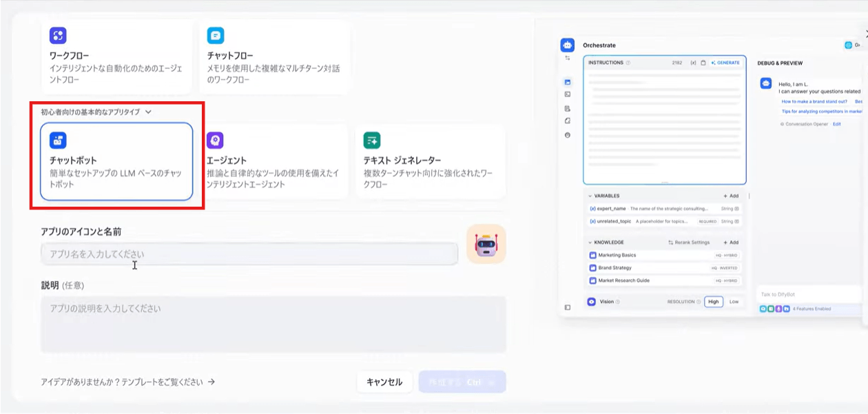The image size is (868, 414).
Task: Click the help icon next to Vision
Action: pos(617,302)
